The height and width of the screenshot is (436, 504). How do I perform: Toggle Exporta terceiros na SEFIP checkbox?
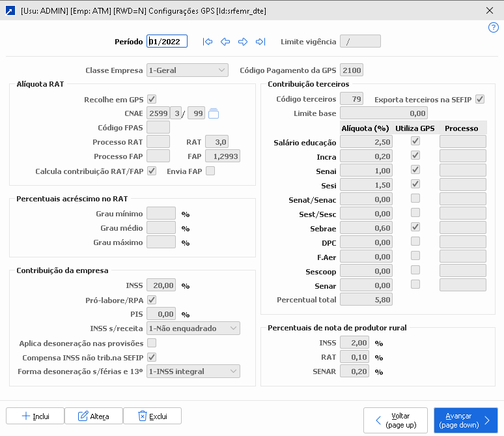(480, 99)
